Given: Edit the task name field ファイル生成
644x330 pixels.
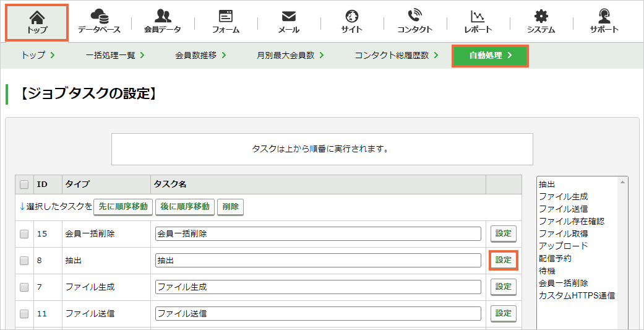Looking at the screenshot, I should pos(318,287).
